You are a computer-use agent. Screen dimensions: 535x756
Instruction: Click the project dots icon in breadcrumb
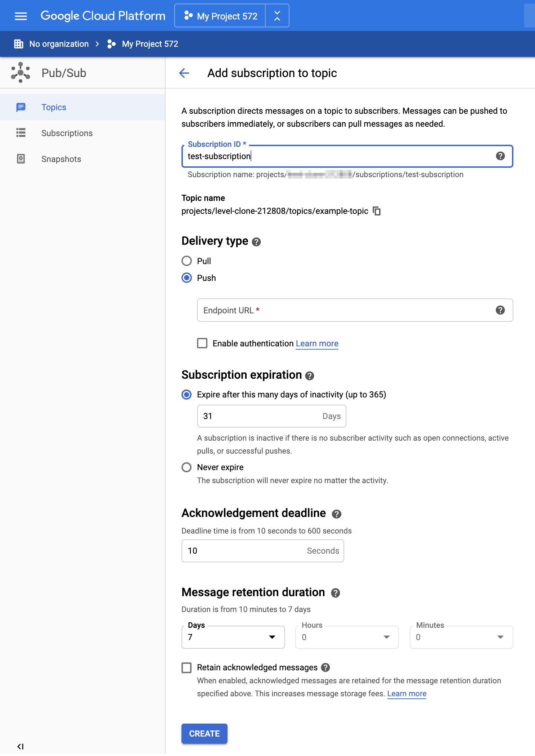click(112, 44)
